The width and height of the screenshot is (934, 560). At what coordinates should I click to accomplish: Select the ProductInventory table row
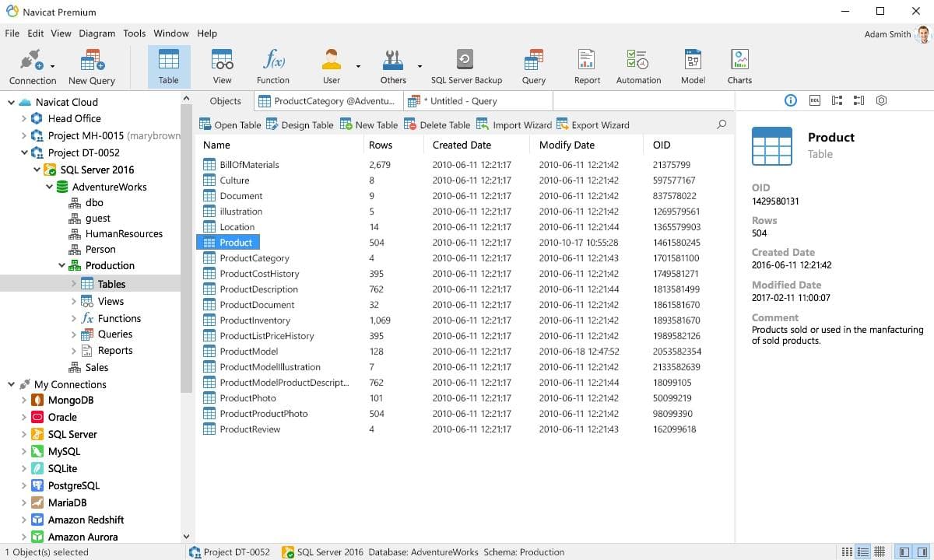(x=255, y=320)
